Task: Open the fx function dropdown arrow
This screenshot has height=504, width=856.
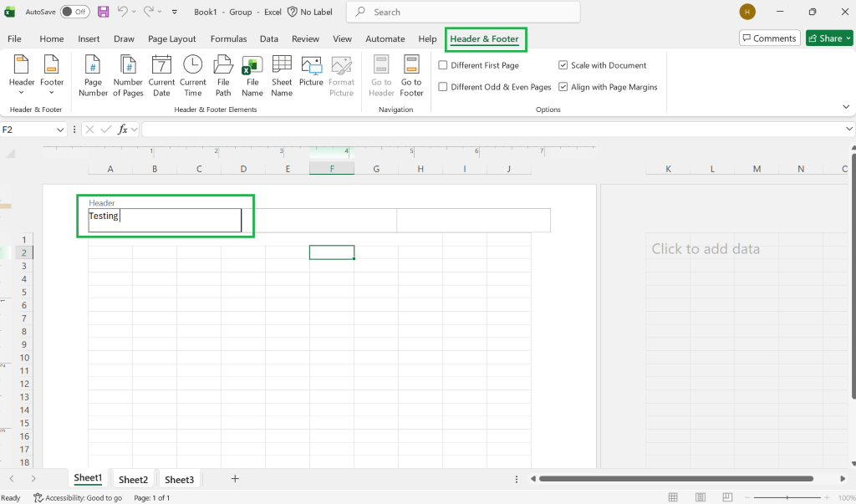Action: click(134, 130)
